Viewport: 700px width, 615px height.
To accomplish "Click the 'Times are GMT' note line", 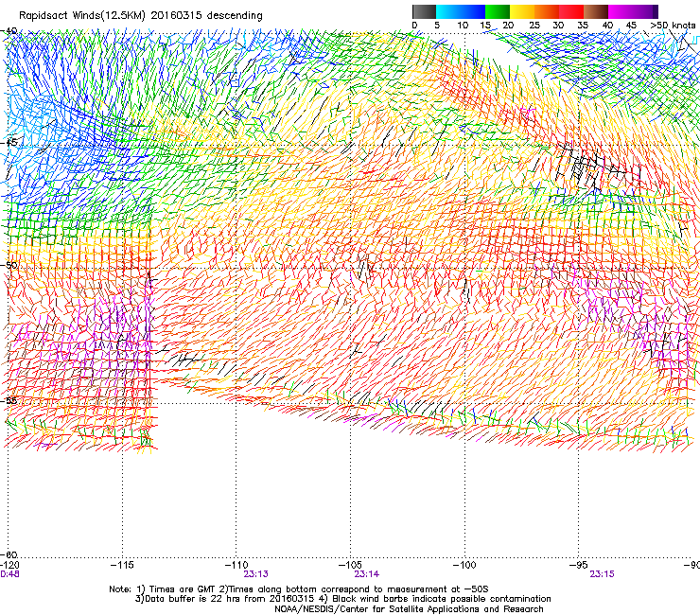I will pos(299,589).
